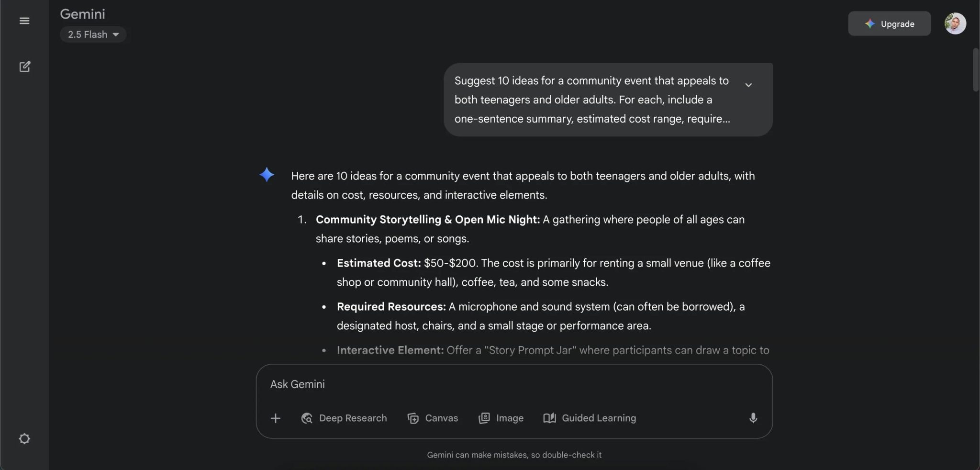Click the page scrollbar thumb
The width and height of the screenshot is (980, 470).
[976, 69]
